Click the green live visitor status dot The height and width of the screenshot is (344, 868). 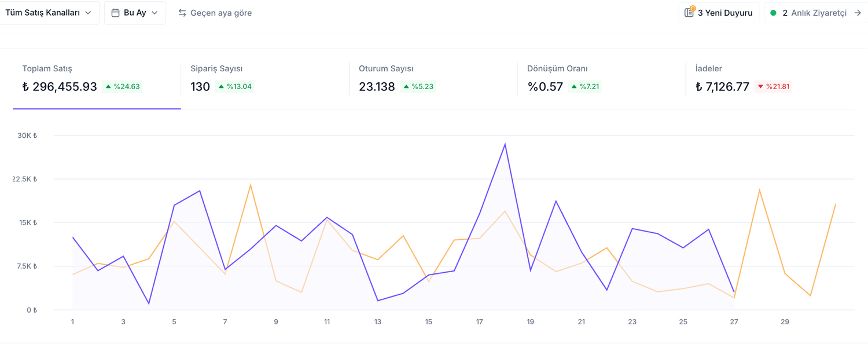[773, 13]
